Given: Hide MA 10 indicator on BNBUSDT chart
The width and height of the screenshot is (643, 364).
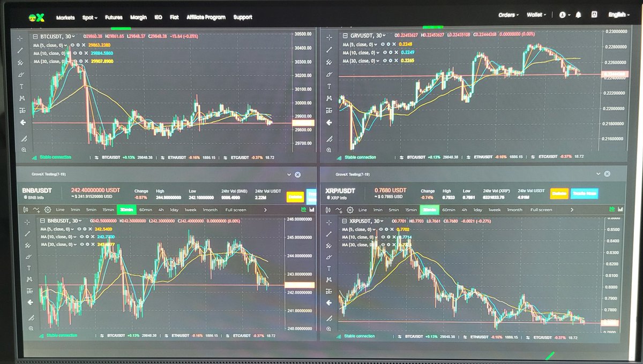Looking at the screenshot, I should pos(82,237).
